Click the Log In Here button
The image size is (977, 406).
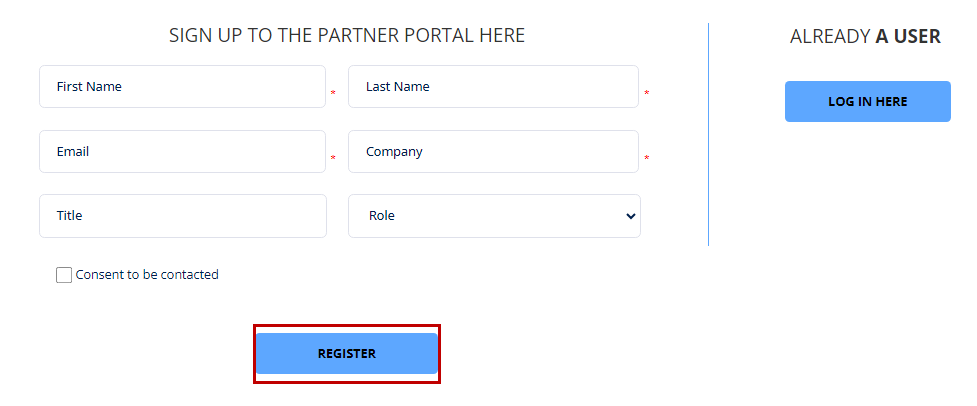(867, 102)
